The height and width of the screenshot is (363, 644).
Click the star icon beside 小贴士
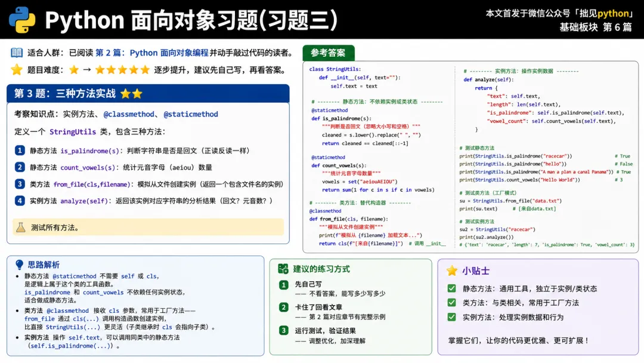pos(452,270)
